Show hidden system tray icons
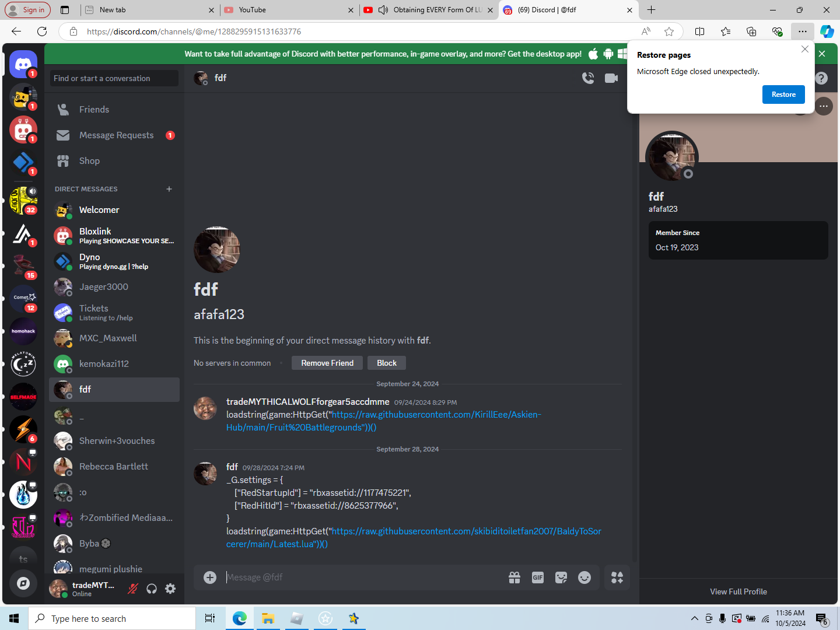This screenshot has width=840, height=630. (694, 618)
